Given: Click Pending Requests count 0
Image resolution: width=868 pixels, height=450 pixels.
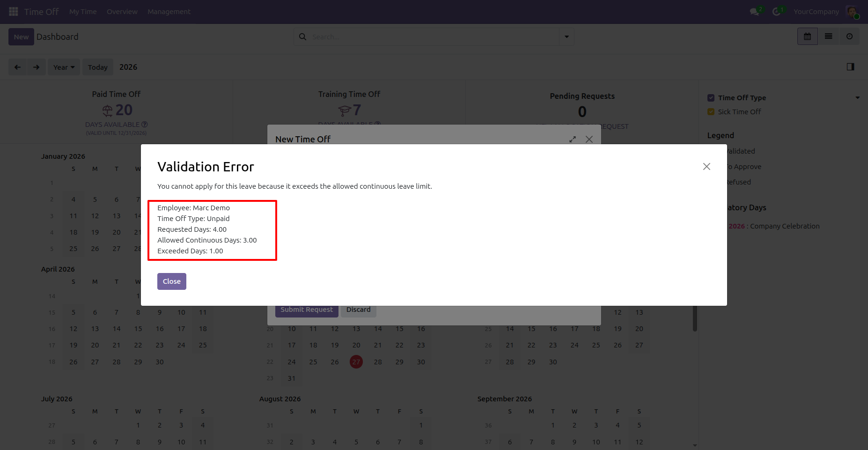Looking at the screenshot, I should click(582, 111).
